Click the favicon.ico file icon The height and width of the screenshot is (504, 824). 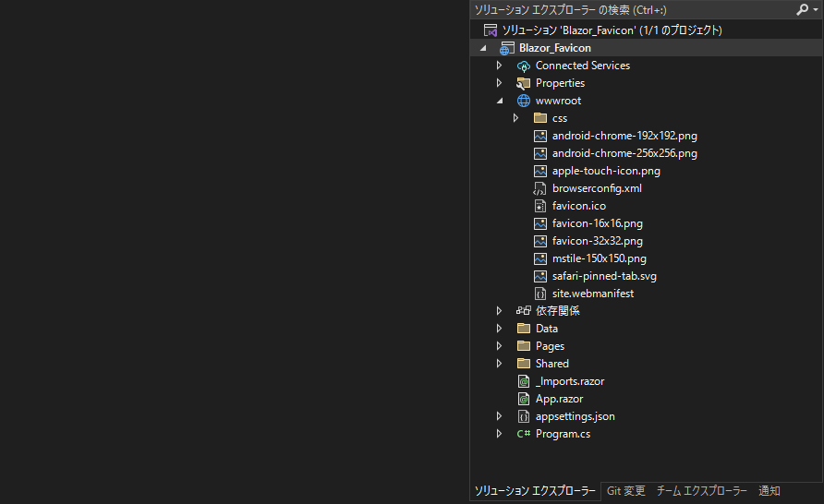pyautogui.click(x=540, y=207)
